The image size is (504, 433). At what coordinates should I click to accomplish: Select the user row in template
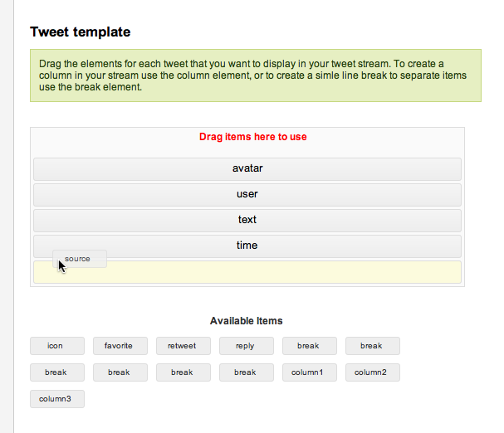coord(247,195)
